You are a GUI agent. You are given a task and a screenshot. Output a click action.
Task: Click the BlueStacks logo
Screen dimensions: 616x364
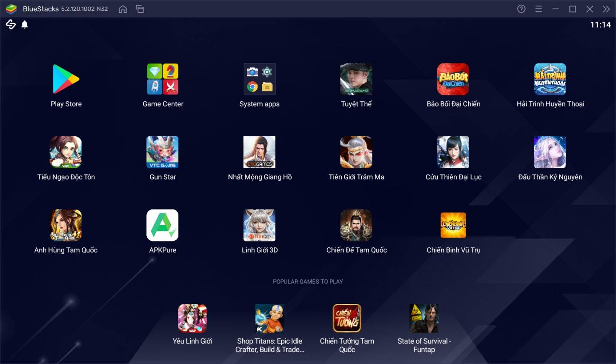pyautogui.click(x=11, y=9)
